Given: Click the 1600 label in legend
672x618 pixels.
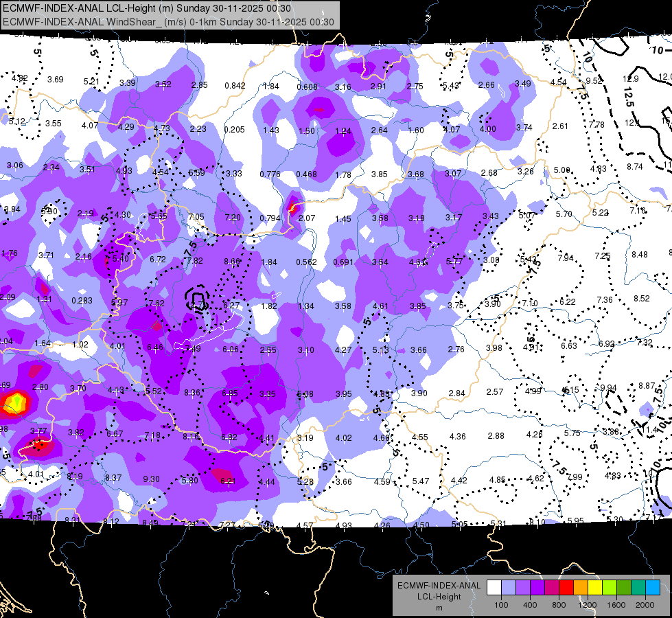Looking at the screenshot, I should (616, 605).
